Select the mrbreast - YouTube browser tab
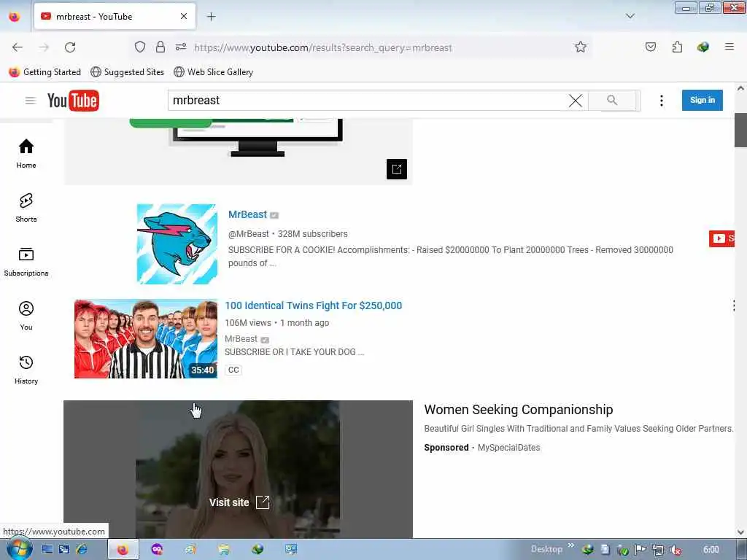 115,16
